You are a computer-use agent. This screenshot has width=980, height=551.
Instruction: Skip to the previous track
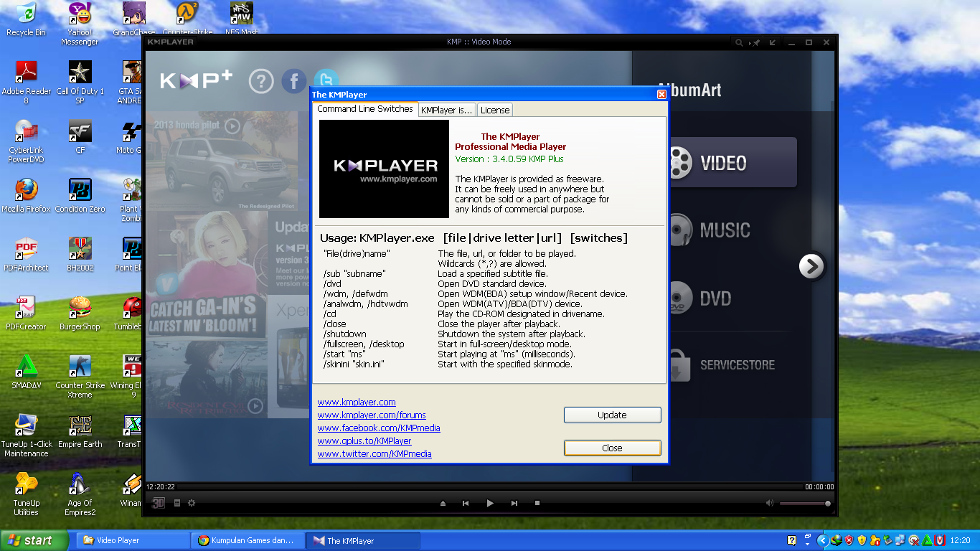tap(466, 504)
